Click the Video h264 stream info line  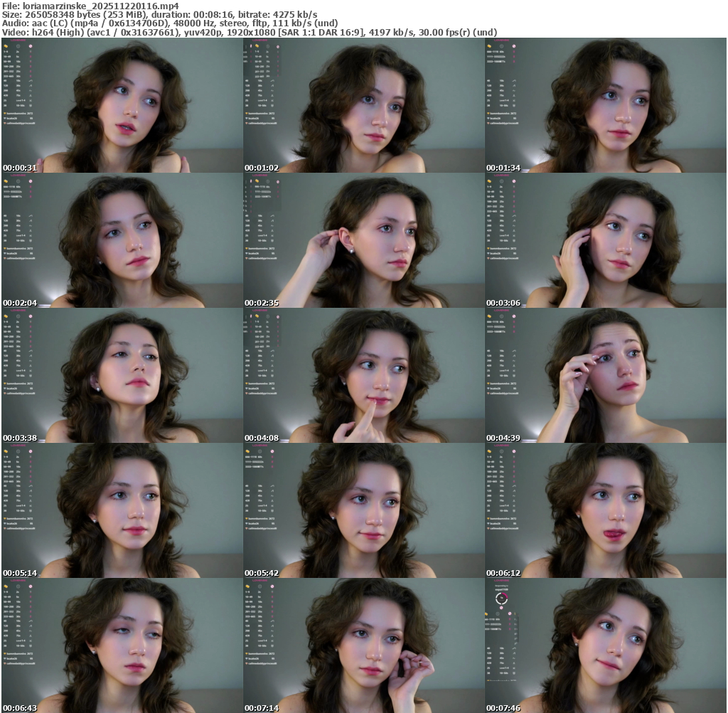pos(250,32)
